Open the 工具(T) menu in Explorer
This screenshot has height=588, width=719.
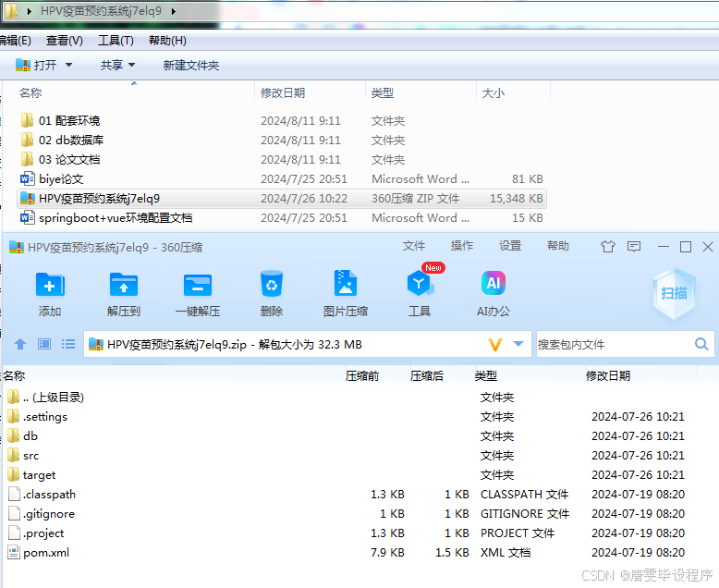116,41
